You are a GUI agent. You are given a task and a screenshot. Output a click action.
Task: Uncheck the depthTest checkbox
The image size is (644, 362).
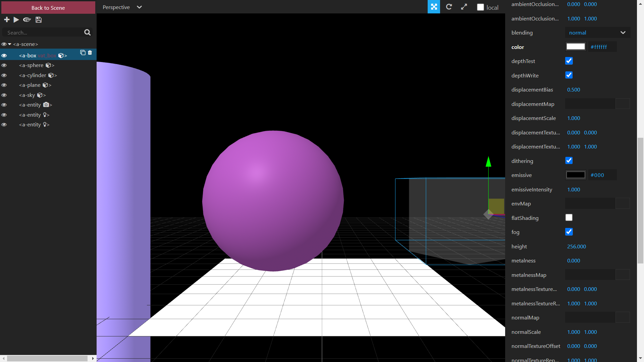coord(569,61)
